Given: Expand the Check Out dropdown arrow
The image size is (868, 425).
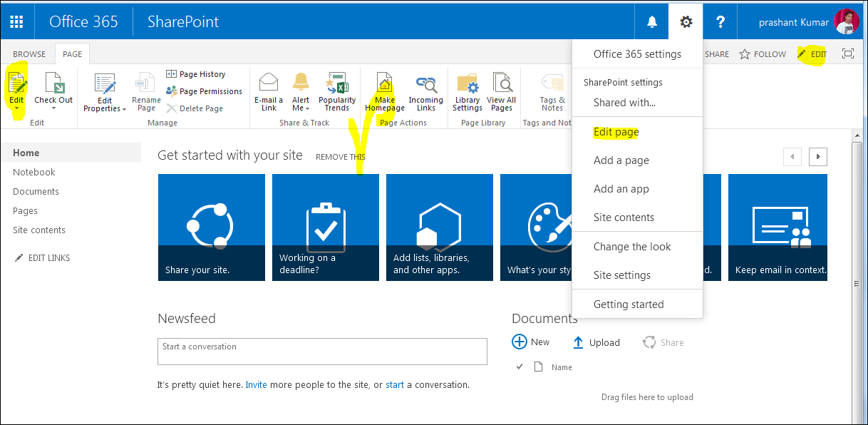Looking at the screenshot, I should coord(53,109).
